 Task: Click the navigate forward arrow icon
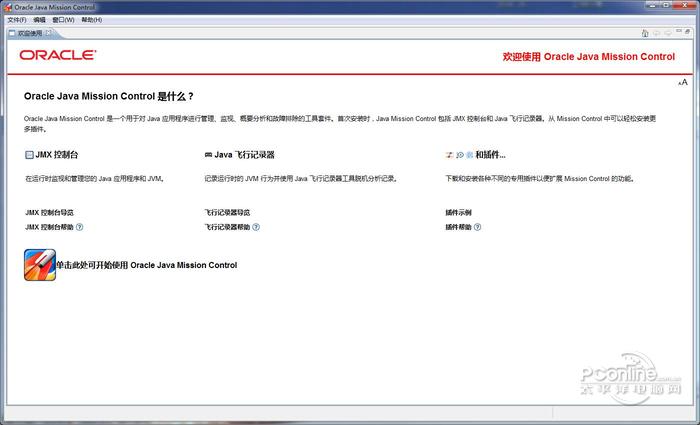pyautogui.click(x=668, y=33)
